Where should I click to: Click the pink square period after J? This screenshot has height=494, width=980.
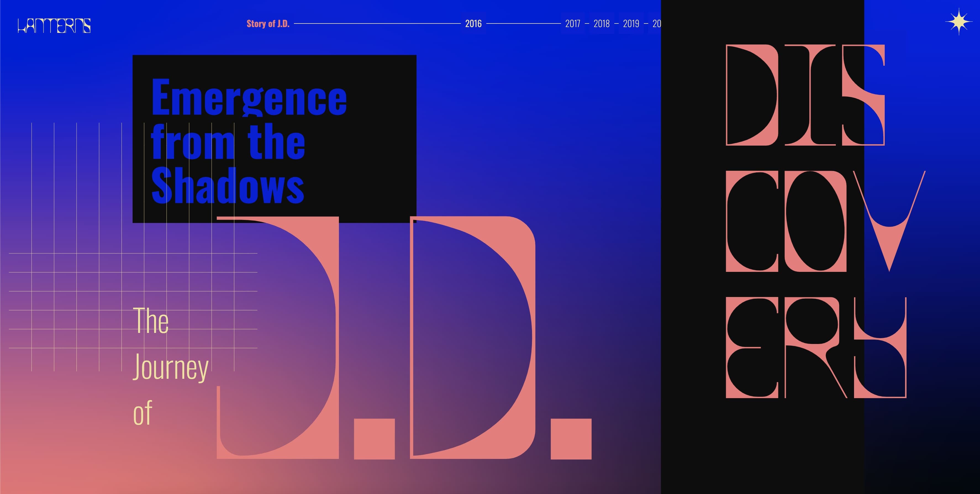pyautogui.click(x=374, y=438)
